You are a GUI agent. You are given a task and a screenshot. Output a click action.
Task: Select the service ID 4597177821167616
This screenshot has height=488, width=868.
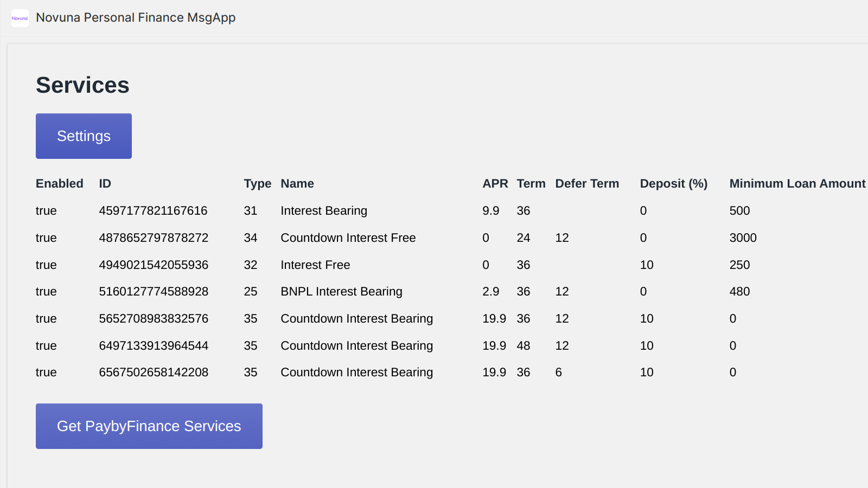pos(153,210)
